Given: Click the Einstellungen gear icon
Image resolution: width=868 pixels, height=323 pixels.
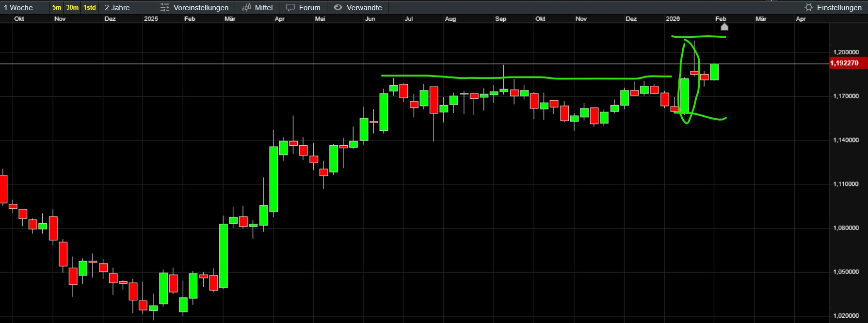Looking at the screenshot, I should (x=808, y=8).
